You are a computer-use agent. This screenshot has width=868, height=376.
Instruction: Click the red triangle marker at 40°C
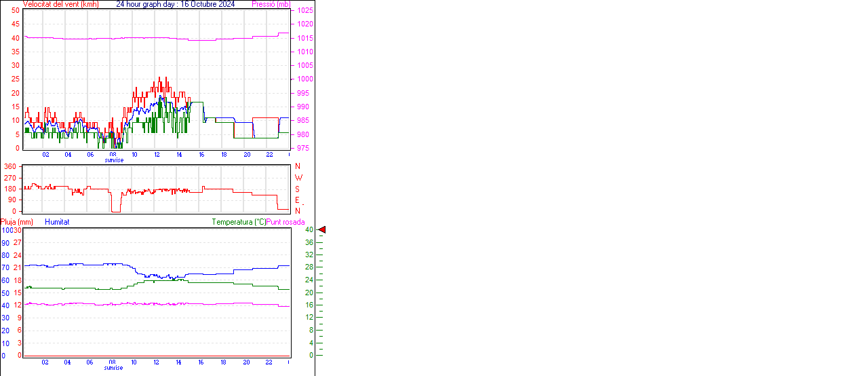point(322,230)
